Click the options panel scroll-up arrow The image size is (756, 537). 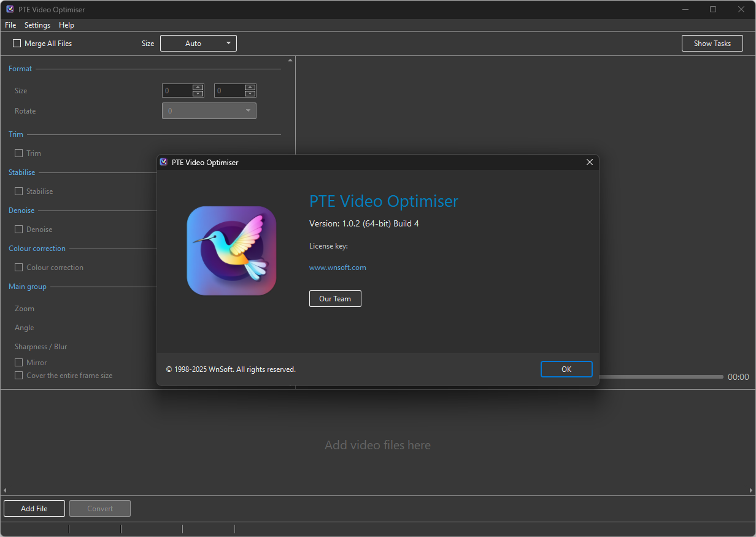tap(290, 60)
